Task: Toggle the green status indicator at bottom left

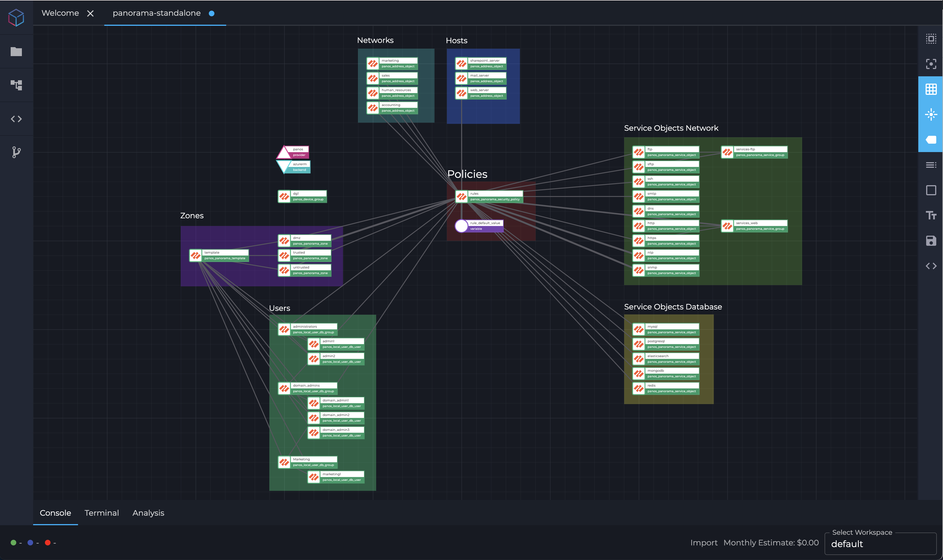Action: [13, 542]
